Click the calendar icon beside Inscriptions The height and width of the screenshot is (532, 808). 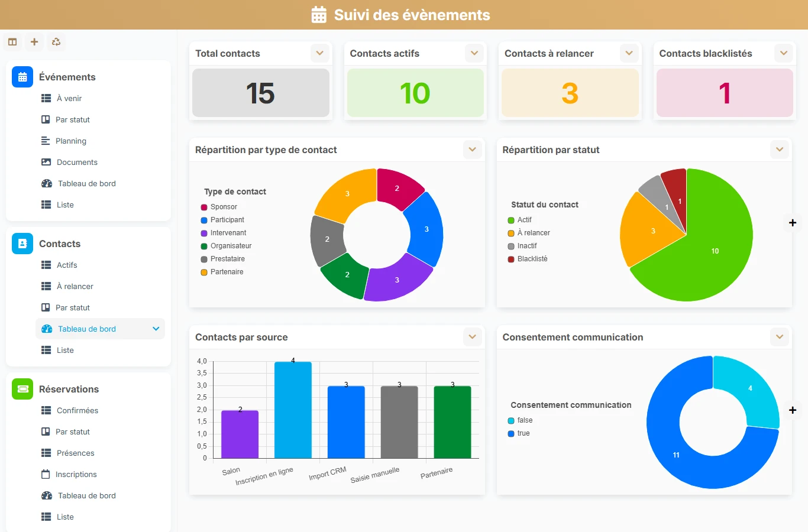[x=46, y=474]
